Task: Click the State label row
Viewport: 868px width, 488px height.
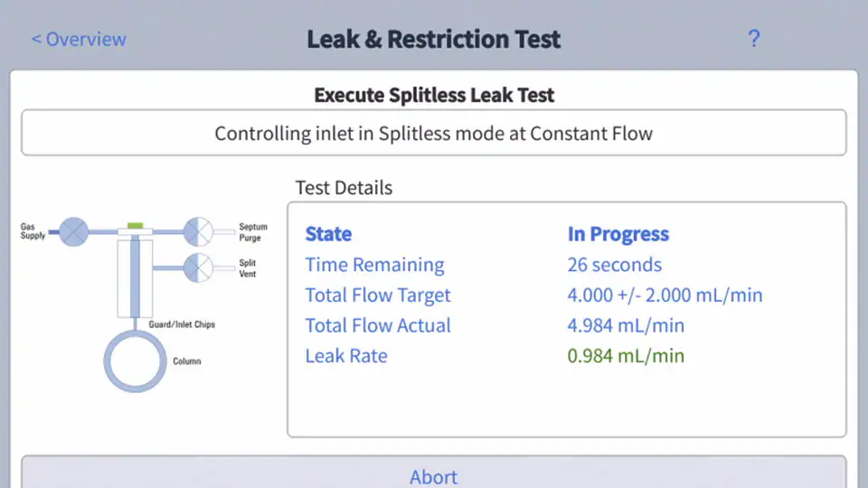Action: pyautogui.click(x=328, y=234)
